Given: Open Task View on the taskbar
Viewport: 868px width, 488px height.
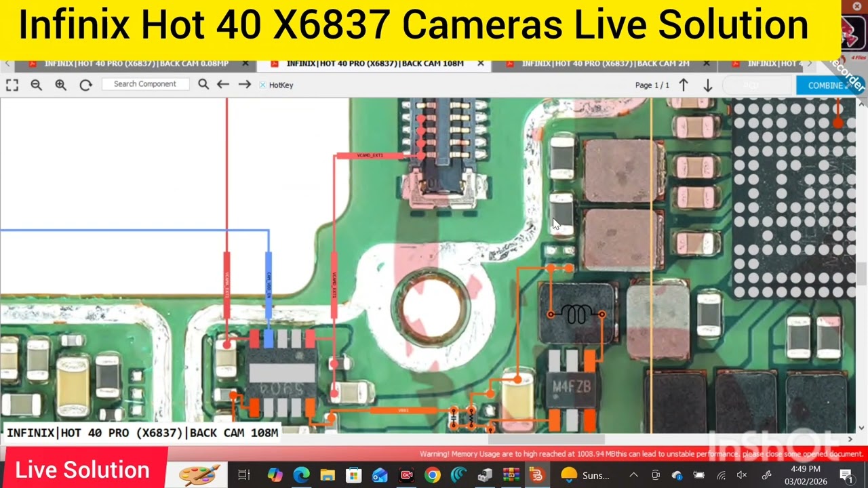Looking at the screenshot, I should (x=243, y=475).
